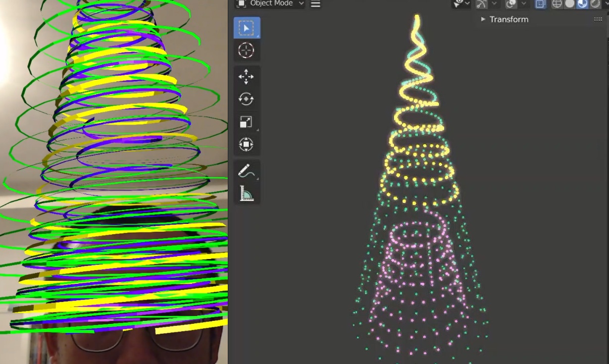609x364 pixels.
Task: Toggle viewport object visibility eye icon
Action: 459,3
